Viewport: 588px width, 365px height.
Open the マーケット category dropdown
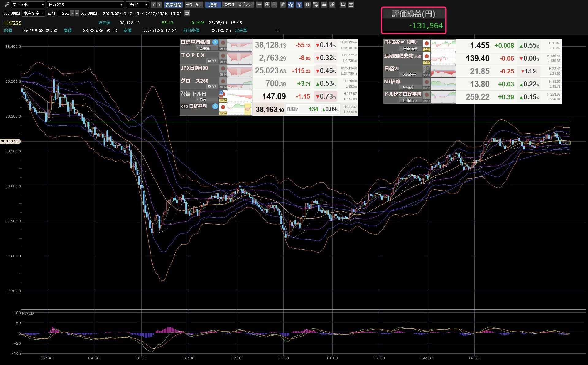28,5
